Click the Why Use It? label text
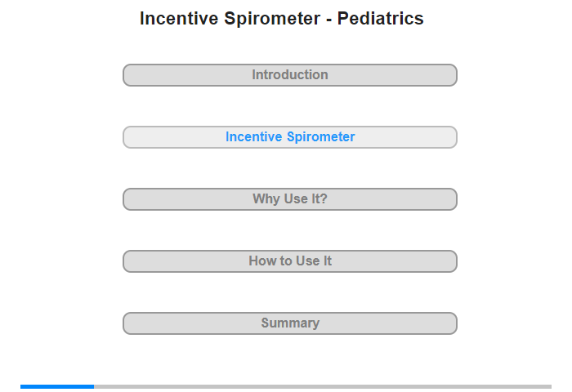The image size is (572, 392). 290,198
